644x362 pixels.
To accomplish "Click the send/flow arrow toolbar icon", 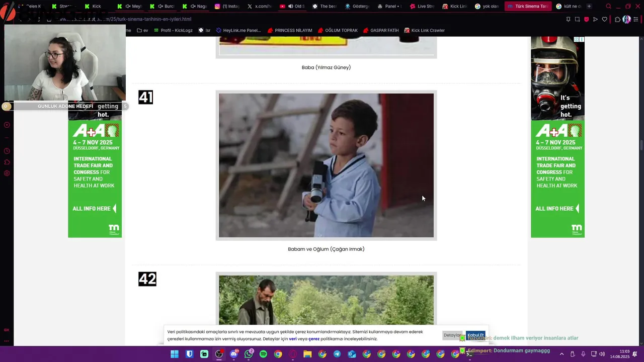I will pyautogui.click(x=595, y=19).
